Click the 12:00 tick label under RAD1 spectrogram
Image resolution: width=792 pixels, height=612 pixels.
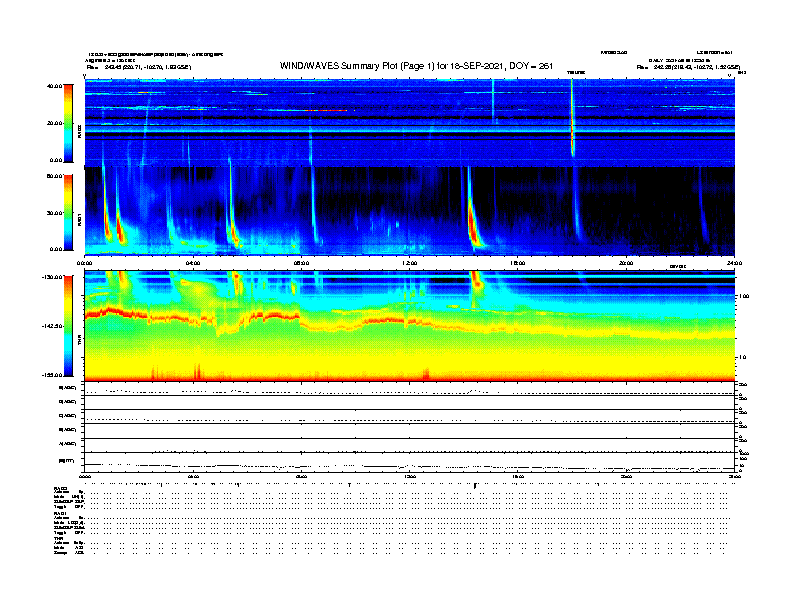410,263
